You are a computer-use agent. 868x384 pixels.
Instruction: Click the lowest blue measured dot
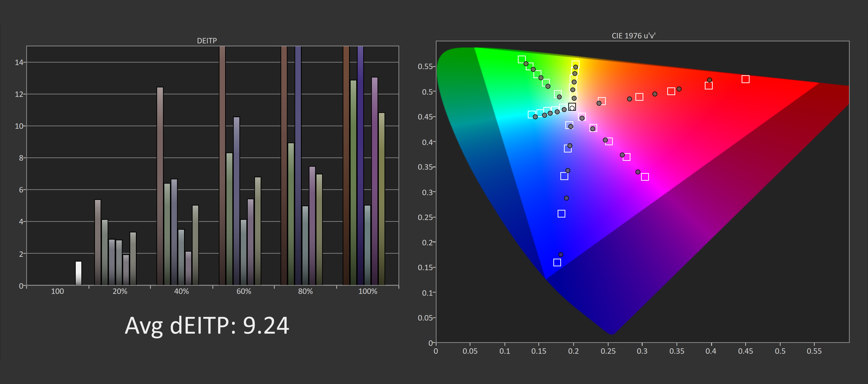[561, 255]
